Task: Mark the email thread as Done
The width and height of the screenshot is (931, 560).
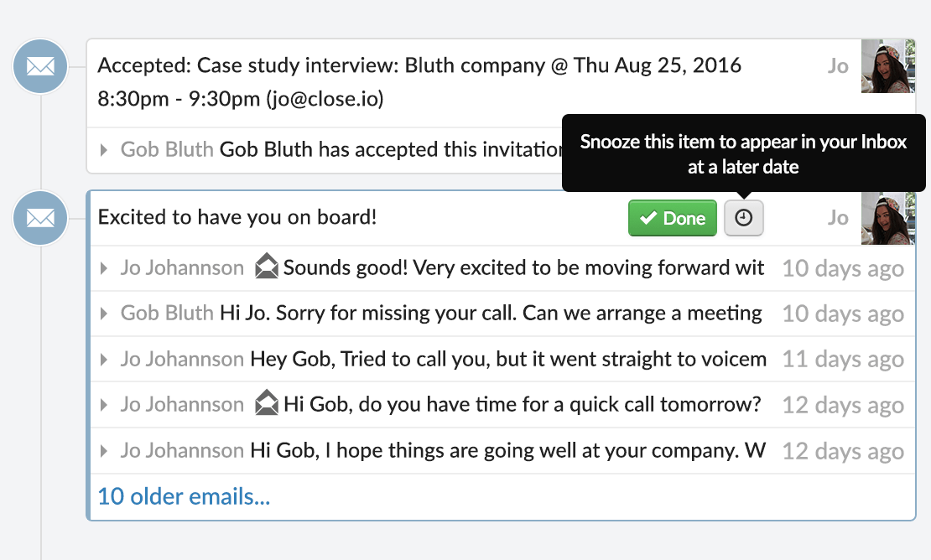Action: [673, 218]
